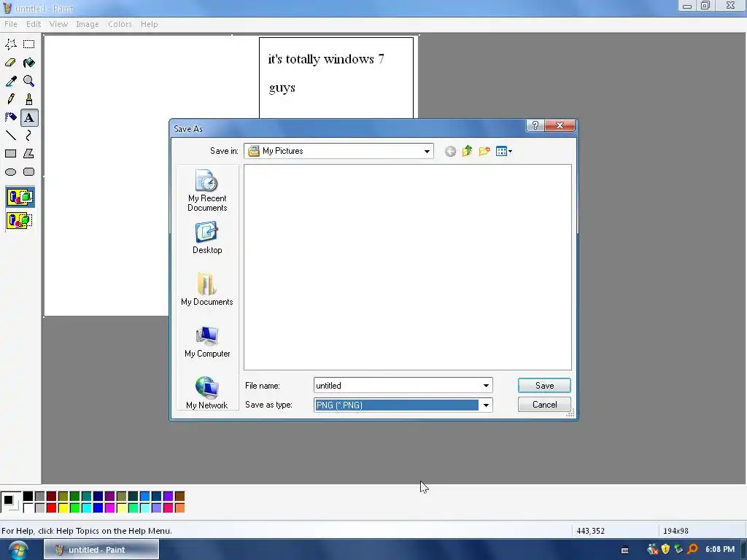747x560 pixels.
Task: Enable opaque text background option
Action: 20,197
